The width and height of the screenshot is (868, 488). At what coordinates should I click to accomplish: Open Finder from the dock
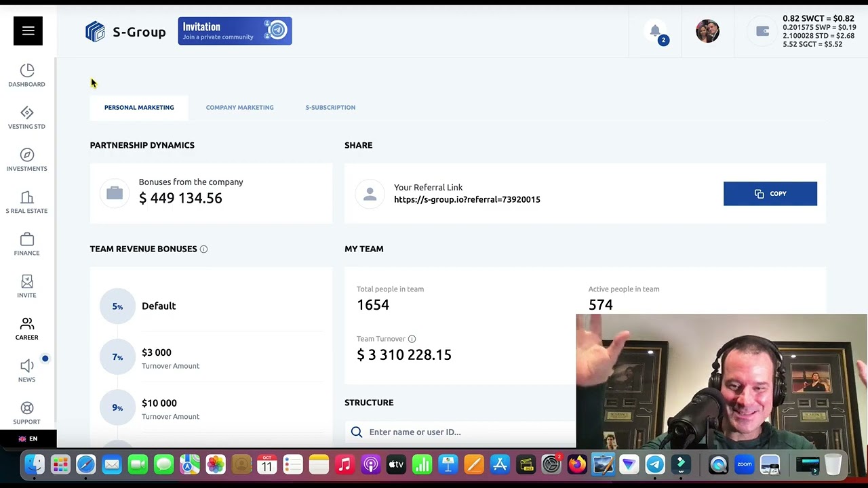[x=35, y=464]
